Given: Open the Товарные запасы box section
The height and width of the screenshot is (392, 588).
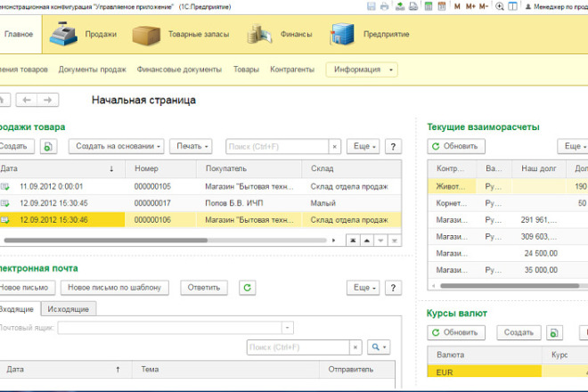Looking at the screenshot, I should click(x=181, y=35).
